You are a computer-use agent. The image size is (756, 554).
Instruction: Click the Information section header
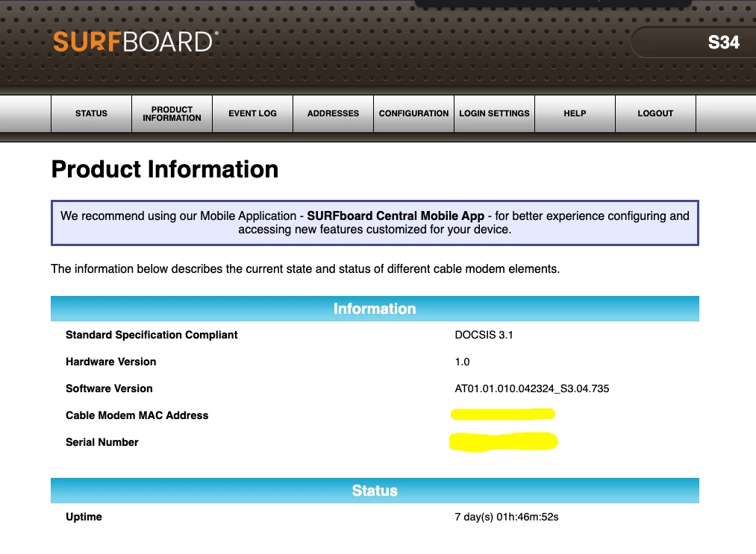[x=375, y=309]
